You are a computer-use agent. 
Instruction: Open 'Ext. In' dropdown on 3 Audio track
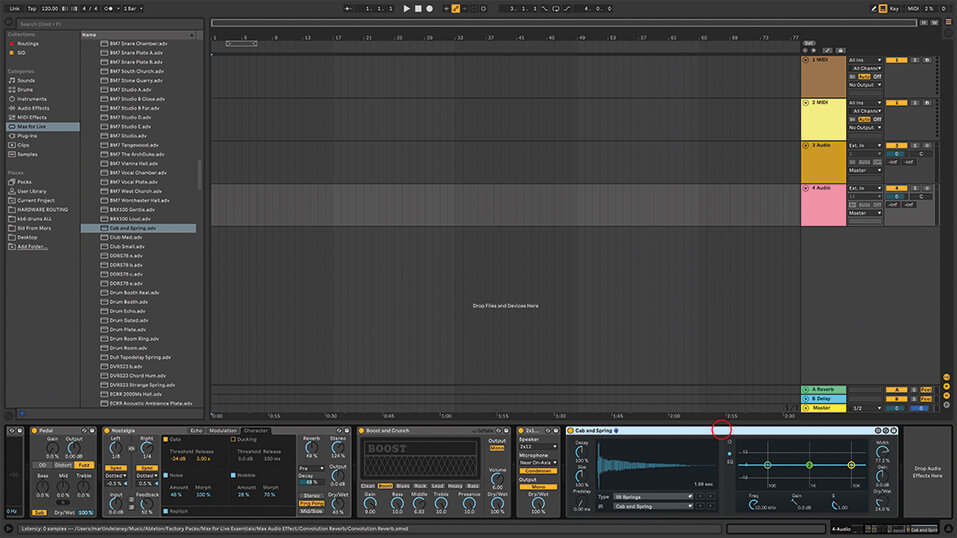[x=865, y=146]
